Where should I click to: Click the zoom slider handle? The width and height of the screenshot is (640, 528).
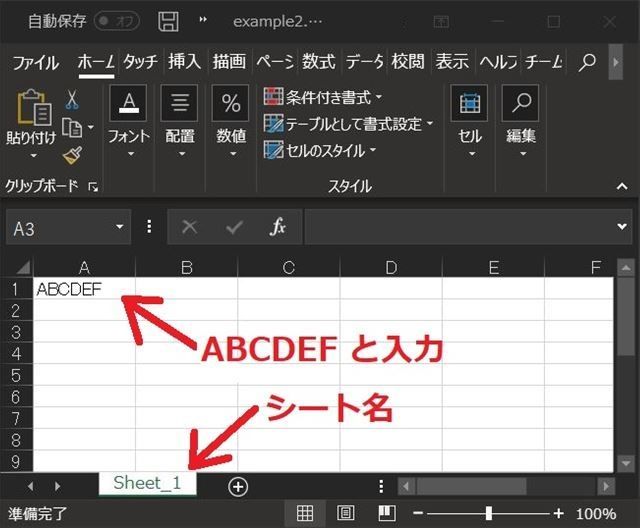coord(489,513)
